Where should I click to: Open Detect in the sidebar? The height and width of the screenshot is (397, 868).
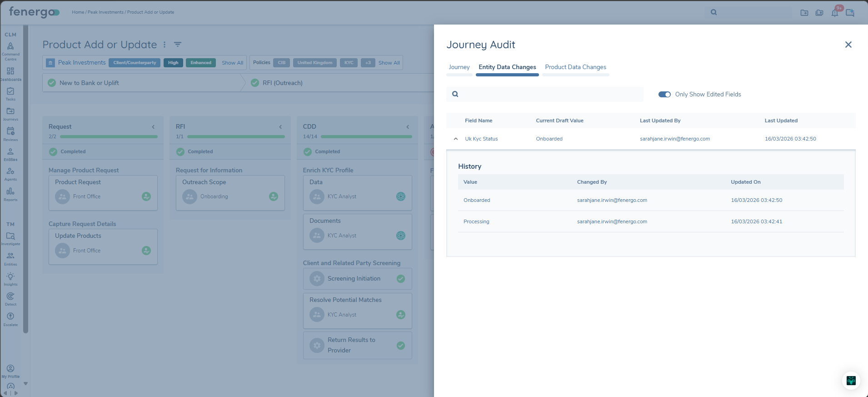click(x=10, y=299)
